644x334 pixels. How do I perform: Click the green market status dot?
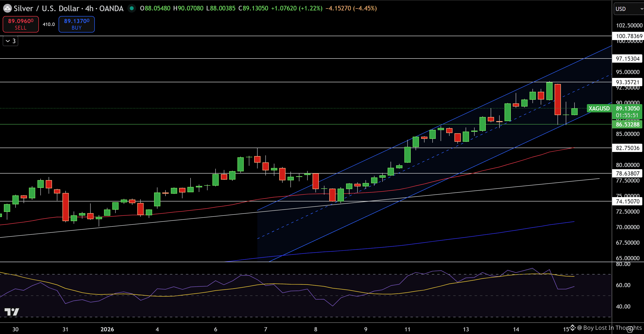(131, 8)
